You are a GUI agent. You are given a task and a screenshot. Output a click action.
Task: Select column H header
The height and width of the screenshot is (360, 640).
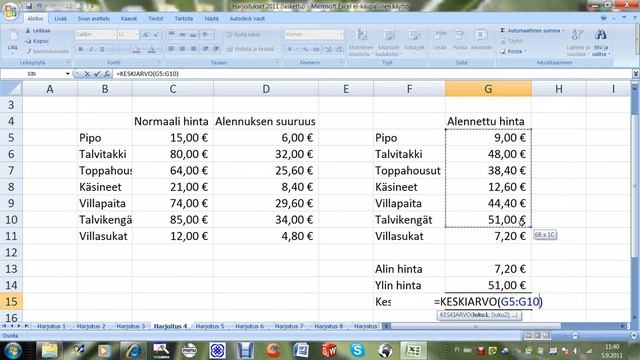[x=559, y=89]
